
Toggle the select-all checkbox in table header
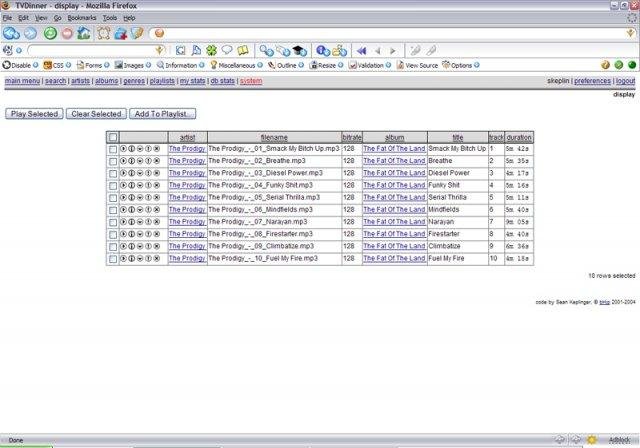point(113,137)
